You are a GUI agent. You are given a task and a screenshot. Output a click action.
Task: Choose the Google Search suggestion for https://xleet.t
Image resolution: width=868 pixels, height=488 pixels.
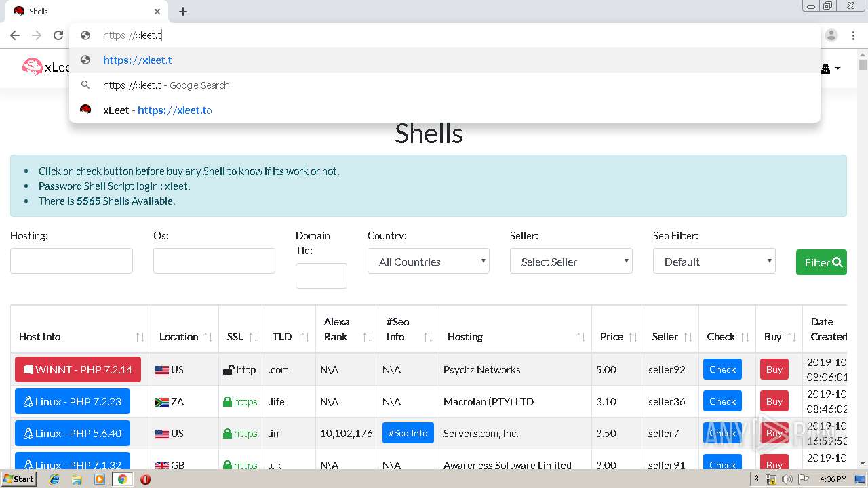pos(445,85)
